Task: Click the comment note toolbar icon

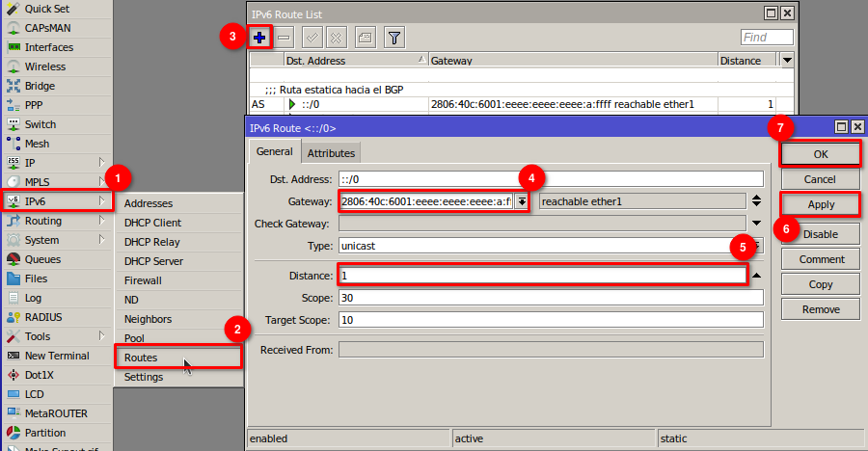Action: pos(365,38)
